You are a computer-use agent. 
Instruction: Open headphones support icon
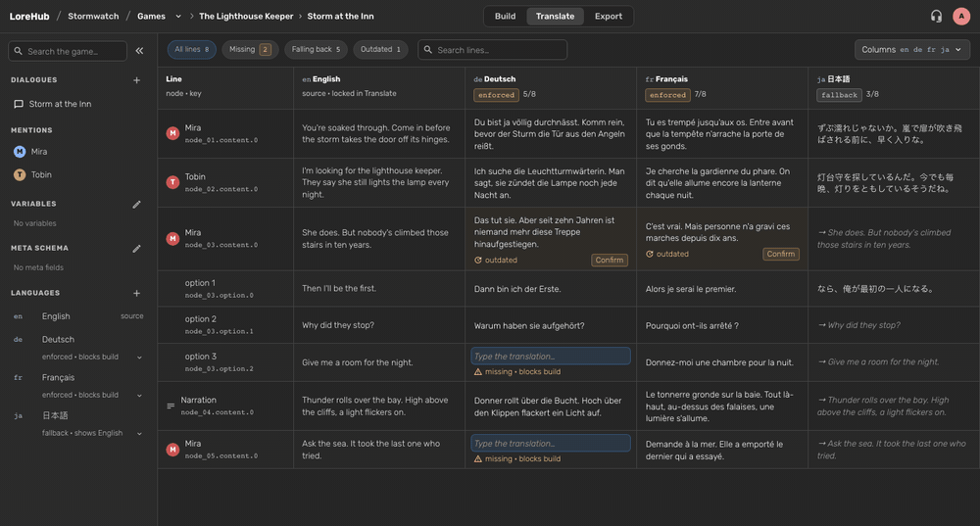[x=936, y=17]
